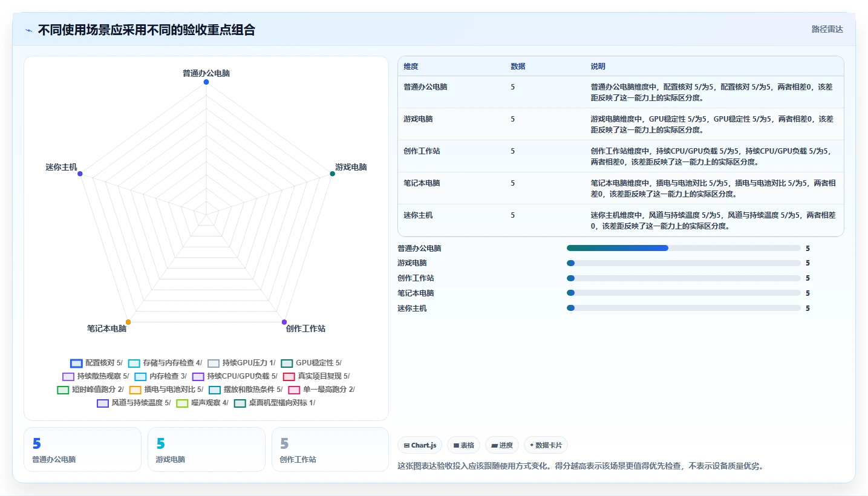Select the 表格 pill tag
Image resolution: width=868 pixels, height=496 pixels.
click(x=463, y=445)
